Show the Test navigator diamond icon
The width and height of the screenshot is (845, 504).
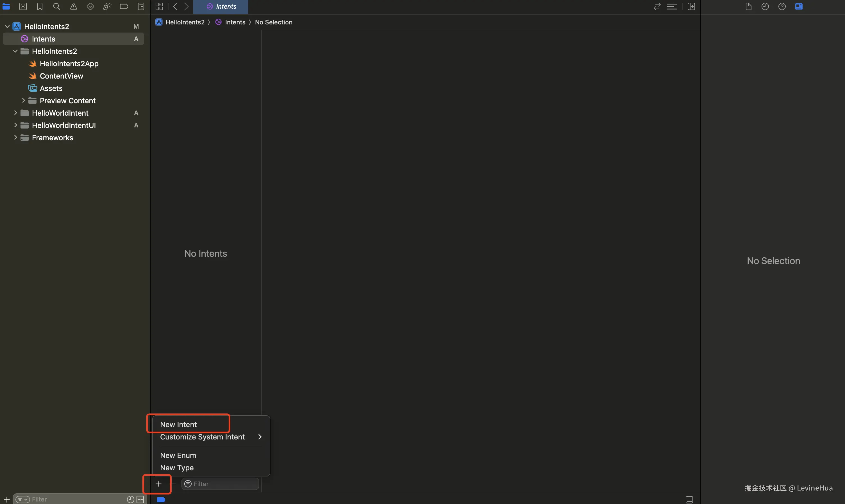click(90, 6)
